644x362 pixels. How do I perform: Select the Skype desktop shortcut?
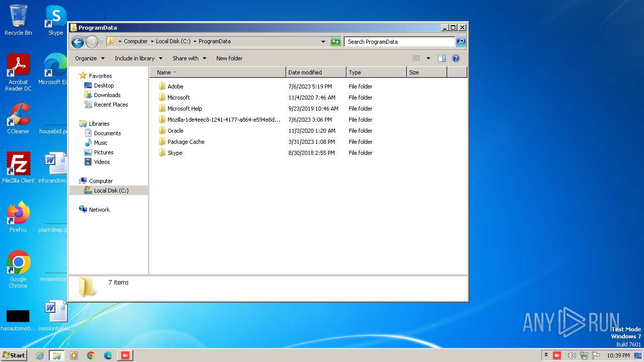(x=55, y=20)
